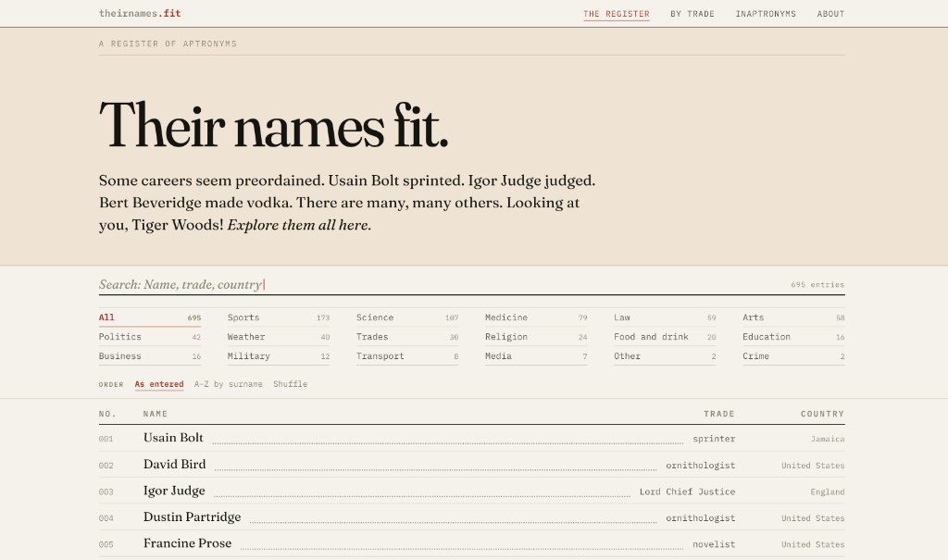Viewport: 948px width, 560px height.
Task: Click 'sprinter' trade in Usain Bolt row
Action: click(714, 439)
